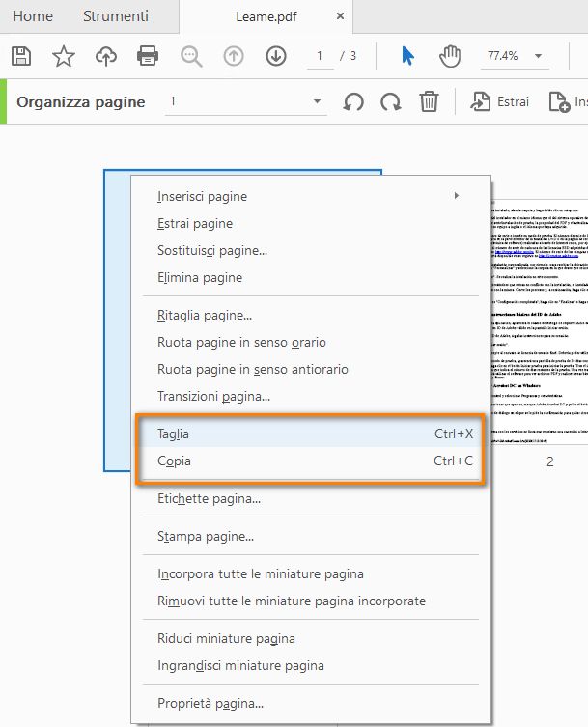This screenshot has width=588, height=727.
Task: Activate the selection arrow tool
Action: click(x=407, y=56)
